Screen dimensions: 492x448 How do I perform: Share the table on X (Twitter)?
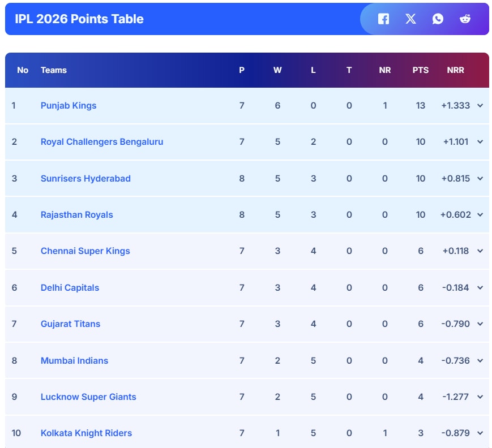point(410,19)
